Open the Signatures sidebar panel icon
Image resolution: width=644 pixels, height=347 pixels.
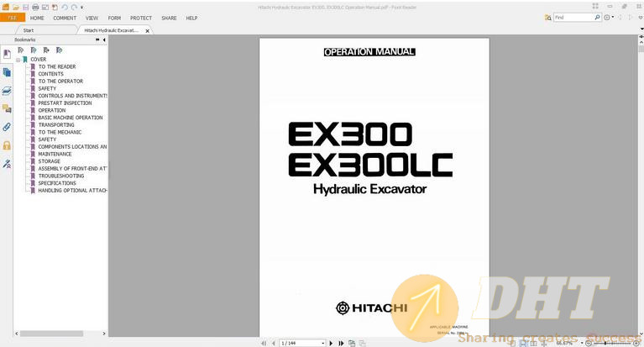[x=7, y=164]
